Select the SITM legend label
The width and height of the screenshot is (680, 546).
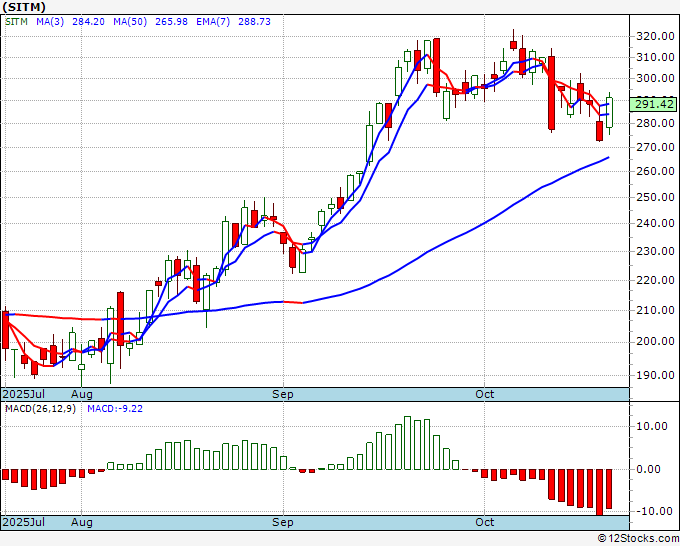[x=16, y=21]
